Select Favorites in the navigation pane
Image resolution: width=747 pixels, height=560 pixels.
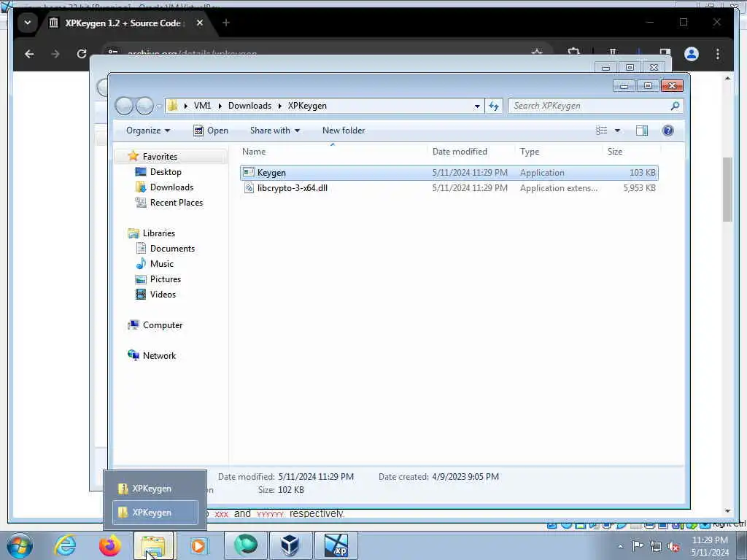pos(160,157)
